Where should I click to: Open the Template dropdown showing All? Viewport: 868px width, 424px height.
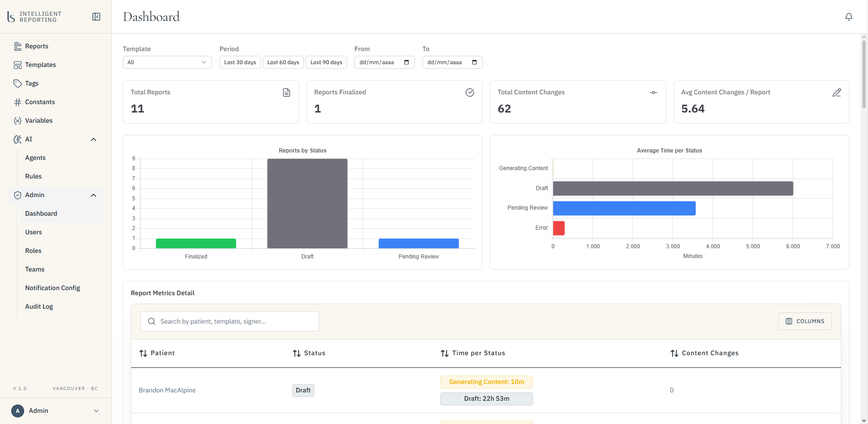click(167, 62)
